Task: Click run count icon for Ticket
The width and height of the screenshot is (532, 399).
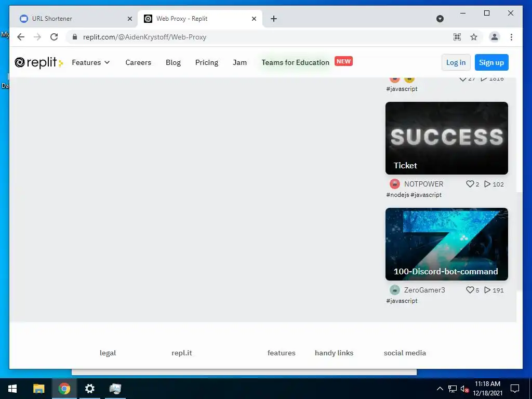Action: (487, 184)
